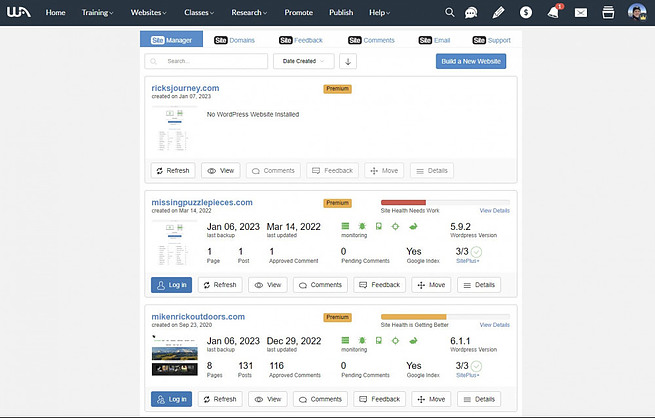Toggle sort direction arrow button
The height and width of the screenshot is (418, 655).
tap(348, 61)
